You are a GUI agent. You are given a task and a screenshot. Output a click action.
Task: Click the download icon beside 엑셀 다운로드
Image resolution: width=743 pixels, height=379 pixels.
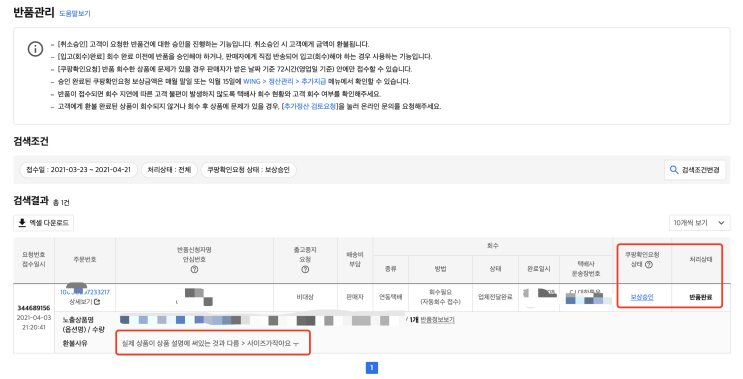(x=22, y=222)
